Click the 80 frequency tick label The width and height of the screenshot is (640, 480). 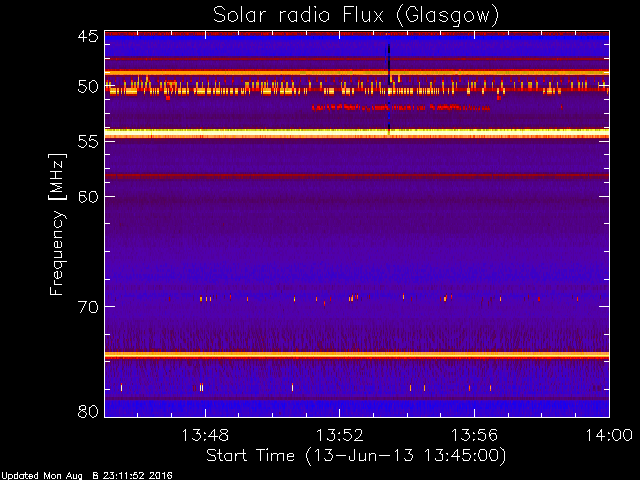88,411
